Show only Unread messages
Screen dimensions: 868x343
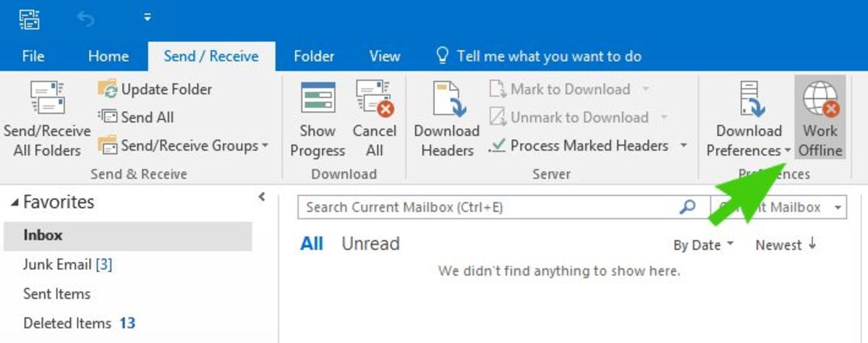click(x=370, y=244)
